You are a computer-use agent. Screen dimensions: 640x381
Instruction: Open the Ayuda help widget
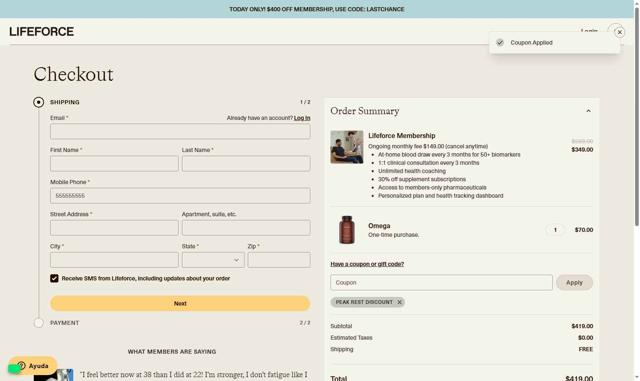tap(33, 366)
